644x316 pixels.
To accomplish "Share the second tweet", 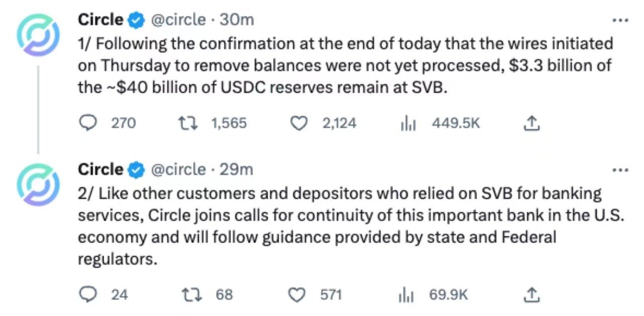I will [x=532, y=294].
